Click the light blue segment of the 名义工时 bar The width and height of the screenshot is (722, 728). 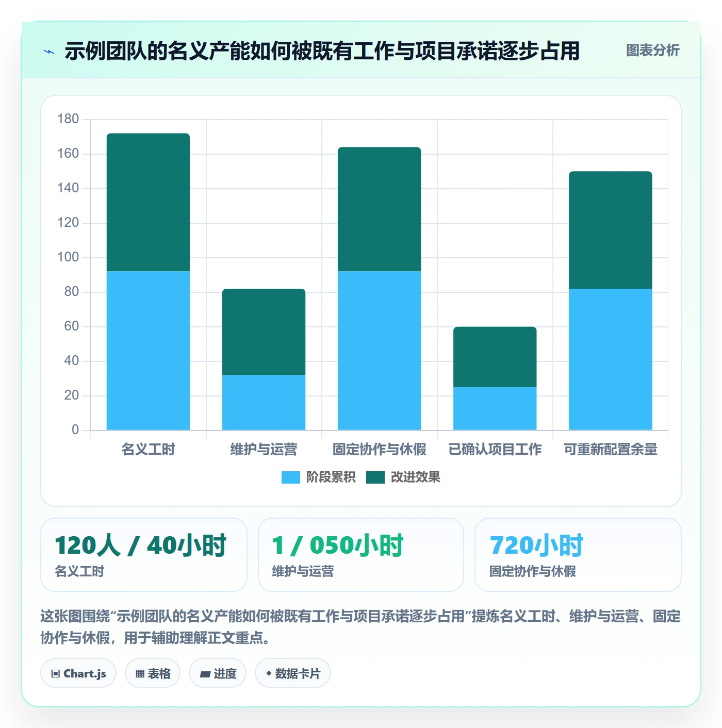(148, 351)
